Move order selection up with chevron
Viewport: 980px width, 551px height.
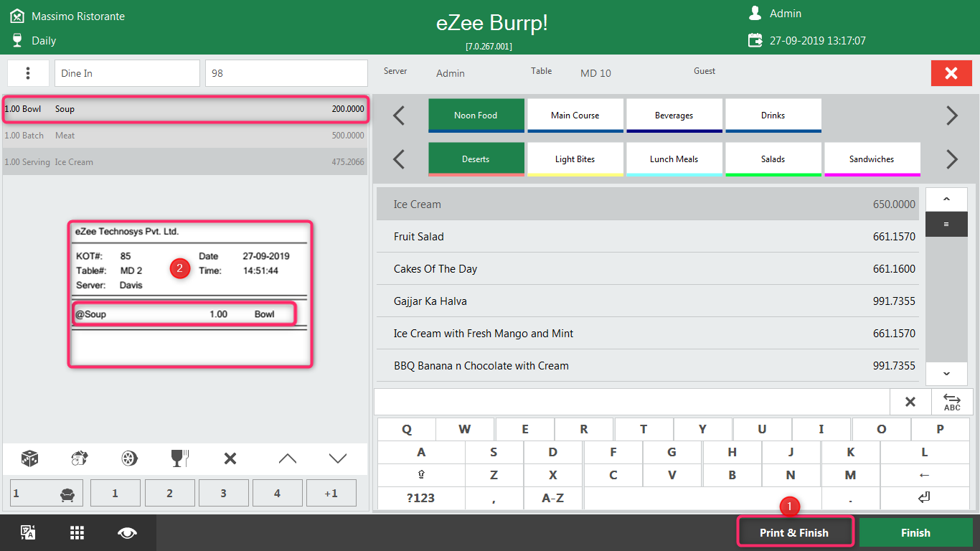(287, 458)
